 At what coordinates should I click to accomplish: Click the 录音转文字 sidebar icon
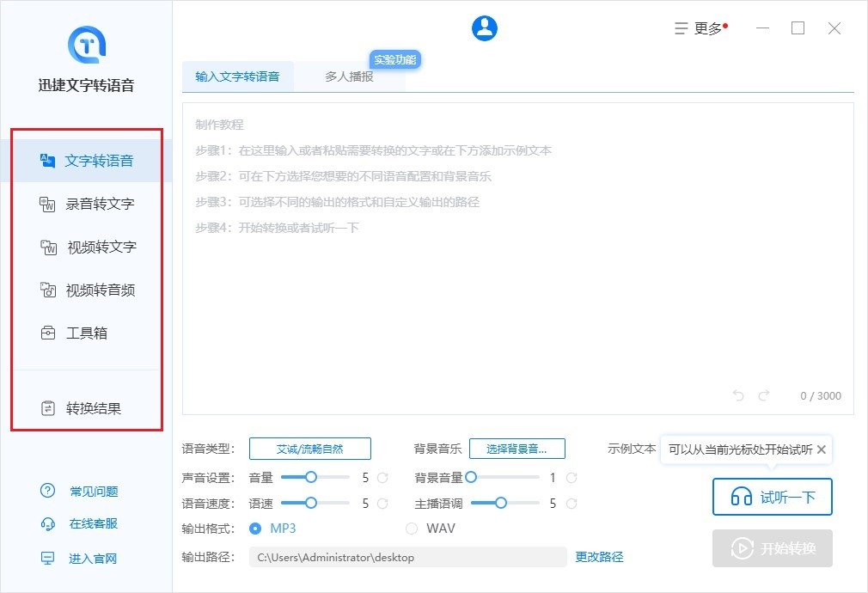tap(47, 205)
